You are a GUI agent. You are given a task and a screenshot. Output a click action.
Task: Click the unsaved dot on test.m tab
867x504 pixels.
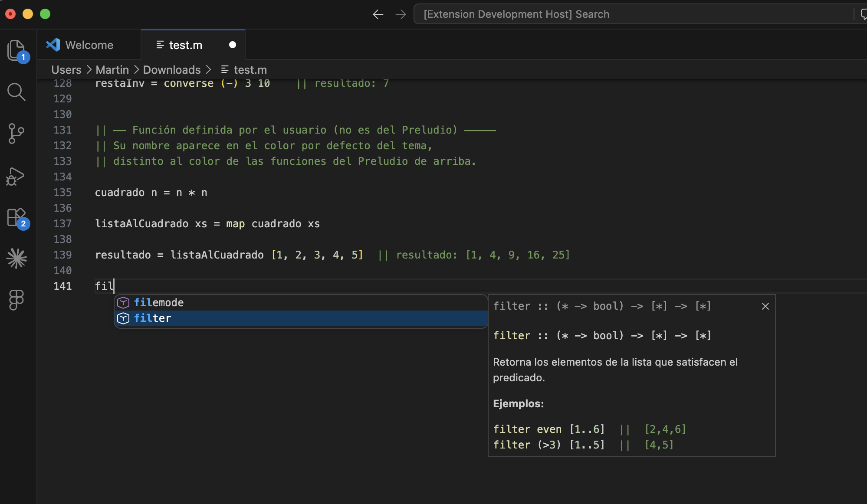pos(233,45)
